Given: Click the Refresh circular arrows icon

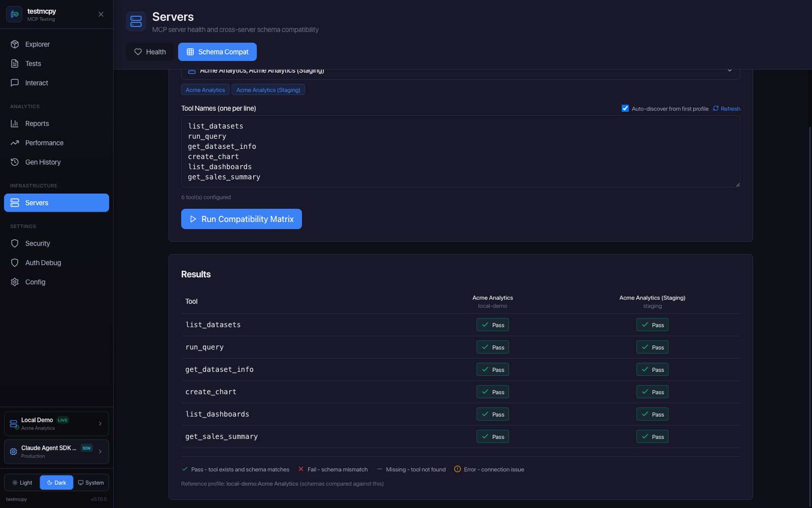Looking at the screenshot, I should [716, 108].
